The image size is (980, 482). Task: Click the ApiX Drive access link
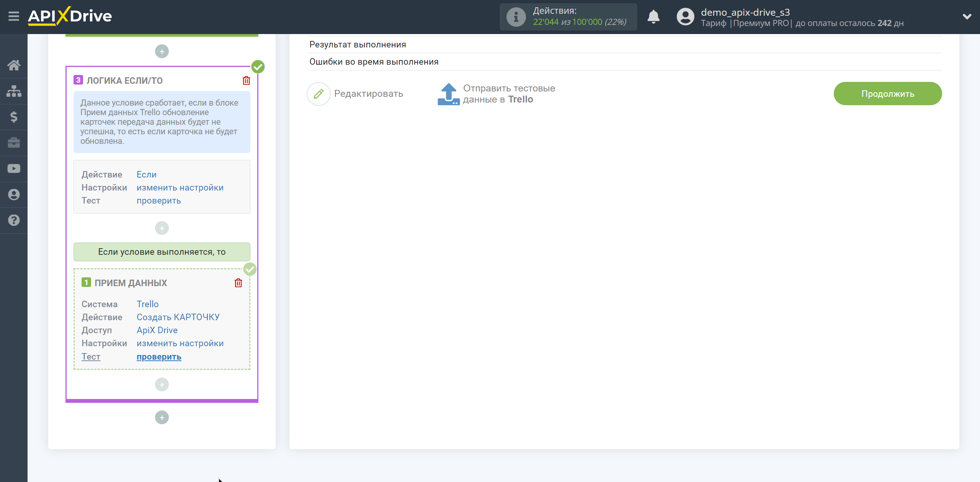[x=157, y=330]
